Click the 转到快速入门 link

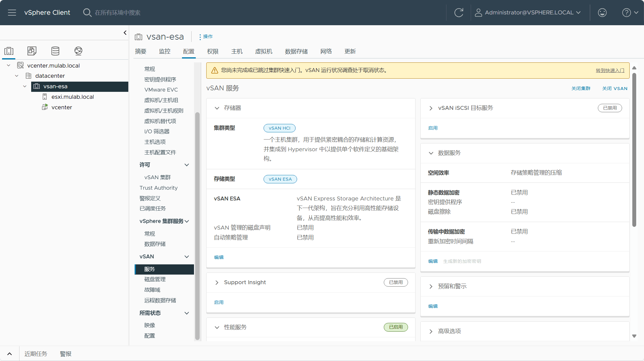click(610, 70)
